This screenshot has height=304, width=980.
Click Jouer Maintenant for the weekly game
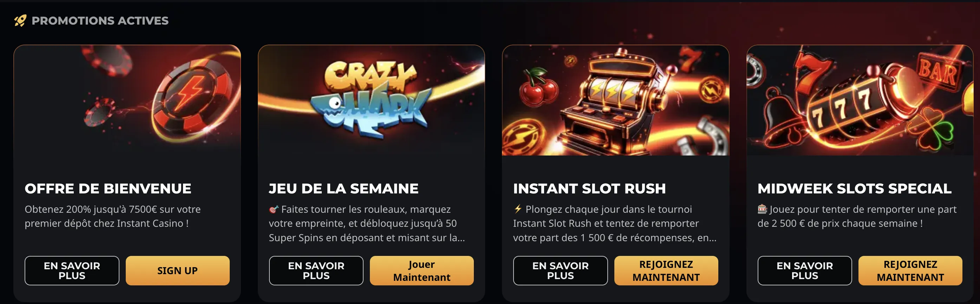point(422,271)
